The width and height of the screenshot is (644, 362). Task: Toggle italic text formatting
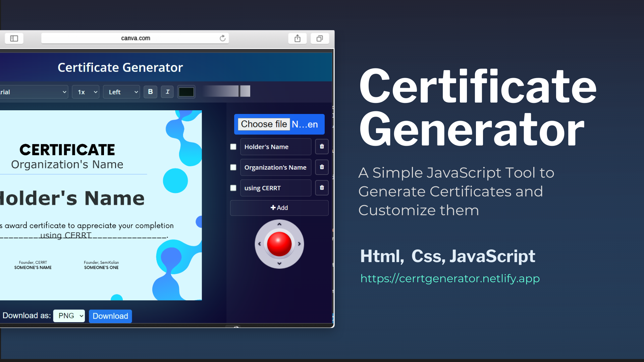coord(167,92)
